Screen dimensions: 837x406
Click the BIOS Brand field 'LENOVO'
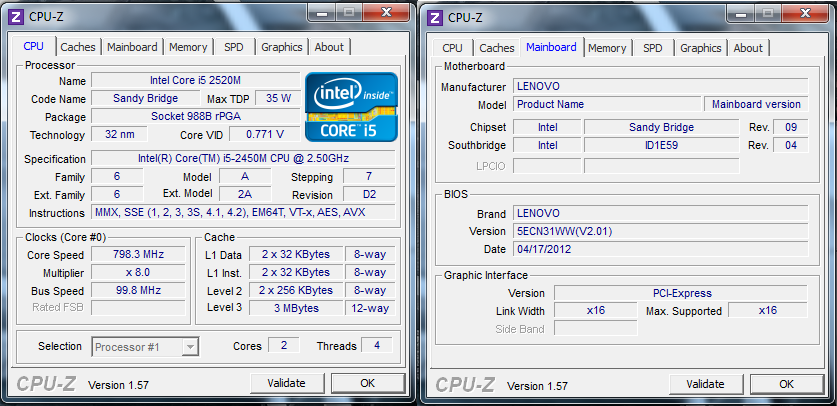(661, 213)
